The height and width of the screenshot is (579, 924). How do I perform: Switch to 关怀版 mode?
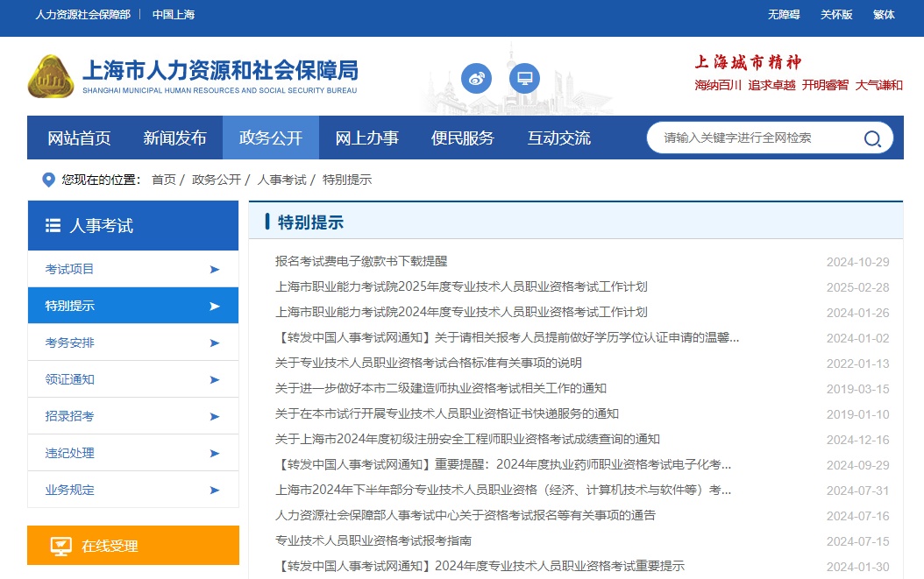[837, 15]
